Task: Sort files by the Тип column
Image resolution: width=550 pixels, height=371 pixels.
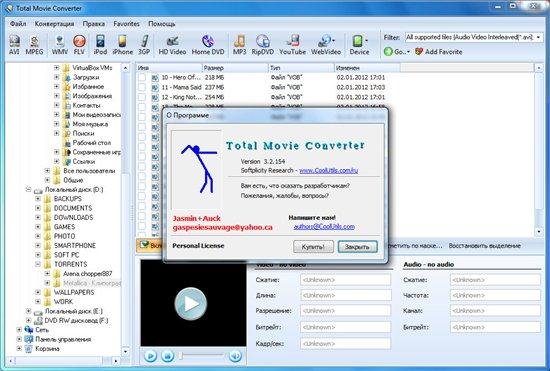Action: pos(301,68)
